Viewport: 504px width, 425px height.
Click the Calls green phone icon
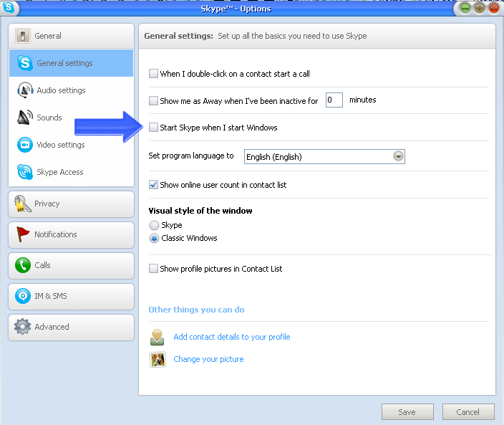[23, 265]
